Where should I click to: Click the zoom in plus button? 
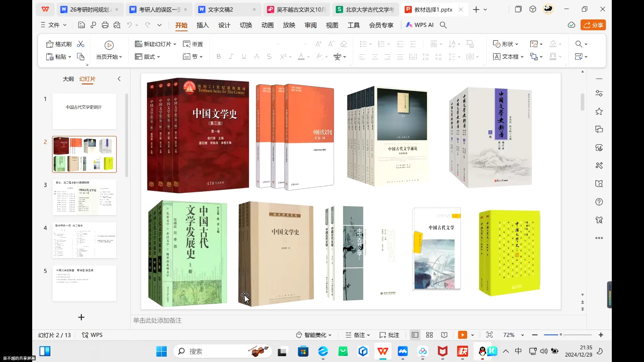pos(601,335)
